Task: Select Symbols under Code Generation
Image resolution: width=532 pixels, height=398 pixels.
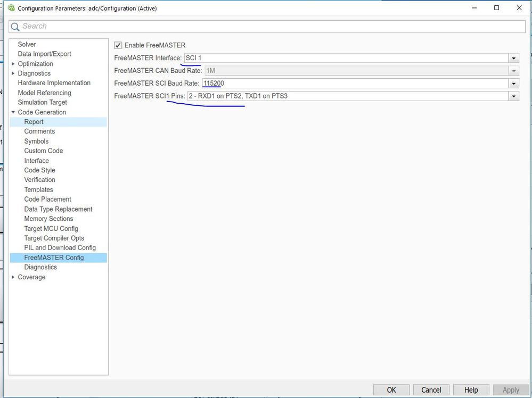Action: click(x=36, y=142)
